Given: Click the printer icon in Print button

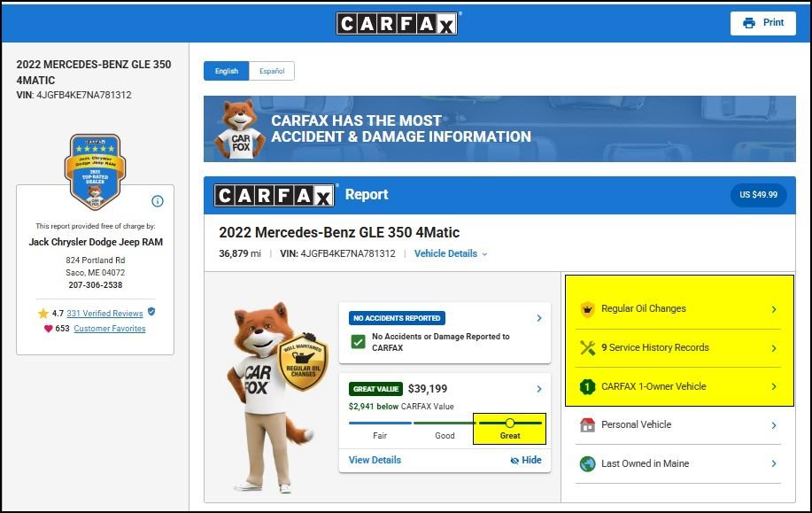Looking at the screenshot, I should pos(749,23).
